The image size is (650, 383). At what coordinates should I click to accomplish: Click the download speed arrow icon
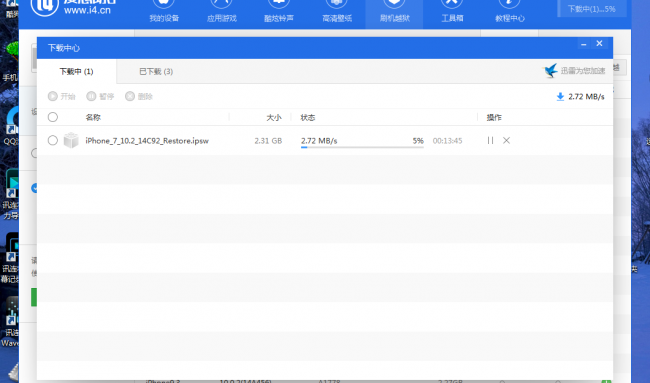(560, 97)
